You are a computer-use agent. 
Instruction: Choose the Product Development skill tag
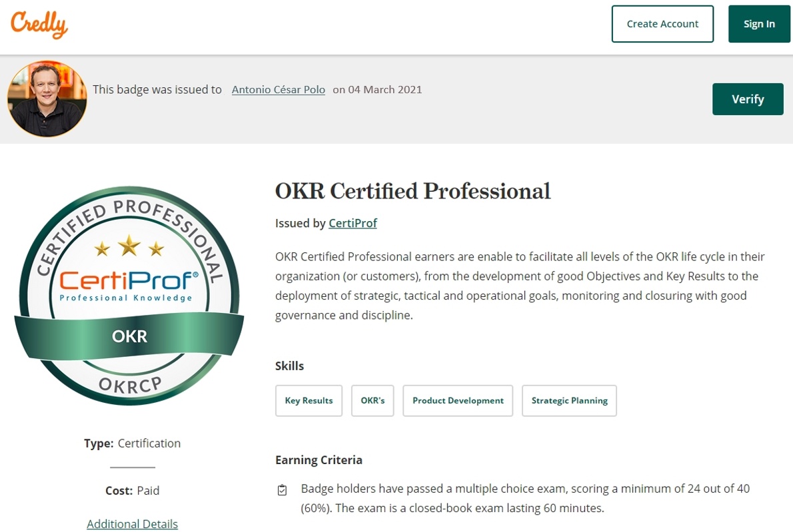point(458,401)
